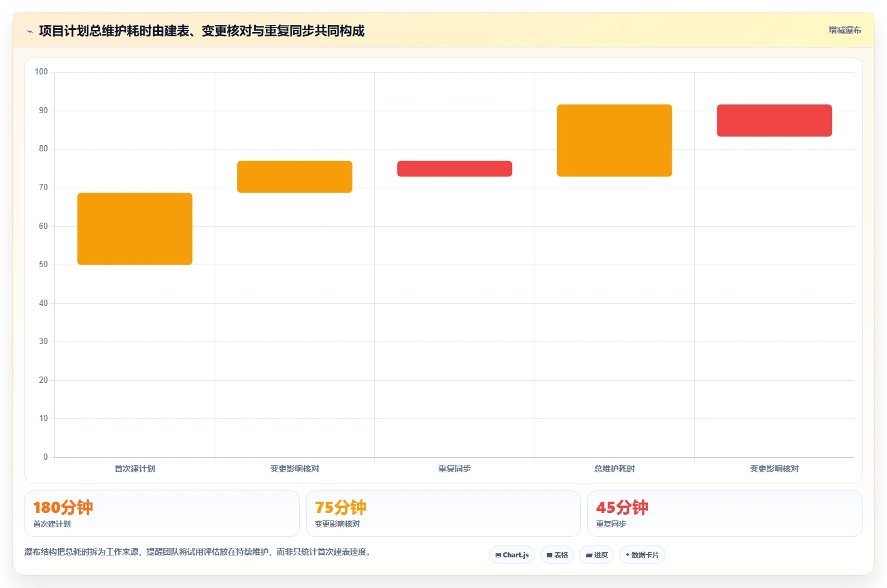Screen dimensions: 887x588
Task: Click the 总维护耗时 x-axis label
Action: pos(615,469)
